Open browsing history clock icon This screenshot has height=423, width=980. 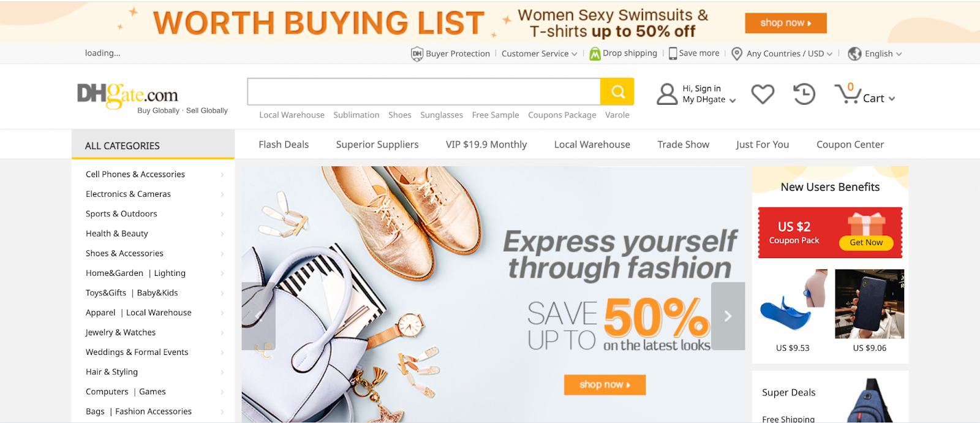(804, 94)
